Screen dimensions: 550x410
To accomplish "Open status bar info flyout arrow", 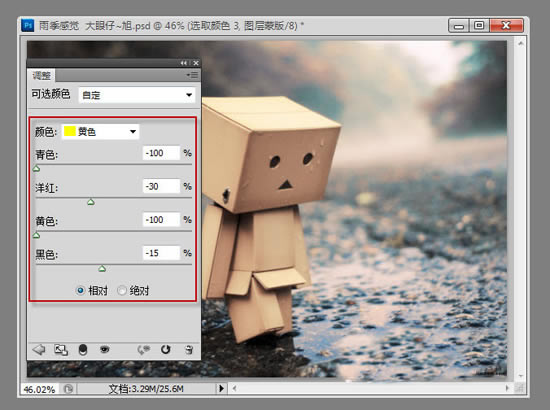I will coord(221,389).
